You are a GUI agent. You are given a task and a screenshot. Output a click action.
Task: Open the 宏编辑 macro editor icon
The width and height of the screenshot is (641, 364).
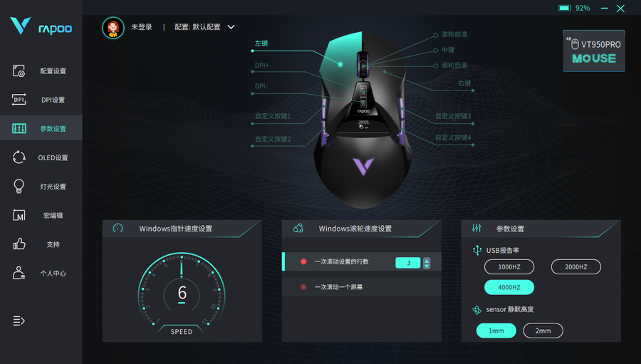point(19,215)
